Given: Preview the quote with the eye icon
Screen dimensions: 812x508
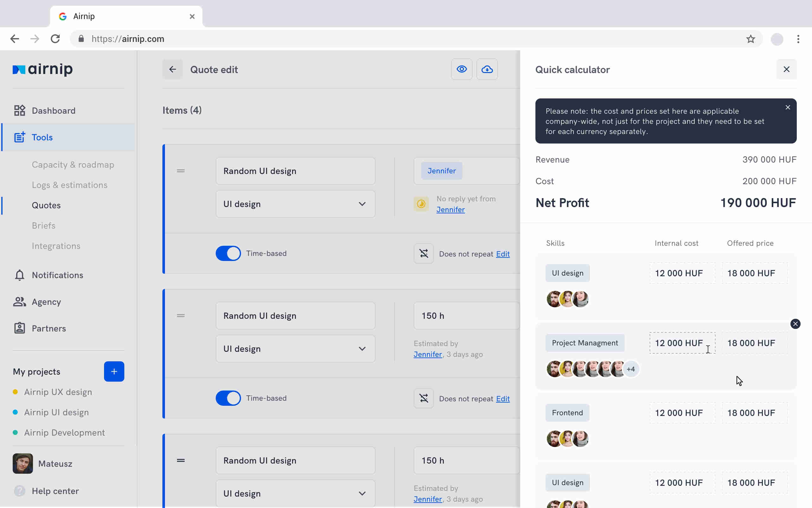Looking at the screenshot, I should 462,69.
